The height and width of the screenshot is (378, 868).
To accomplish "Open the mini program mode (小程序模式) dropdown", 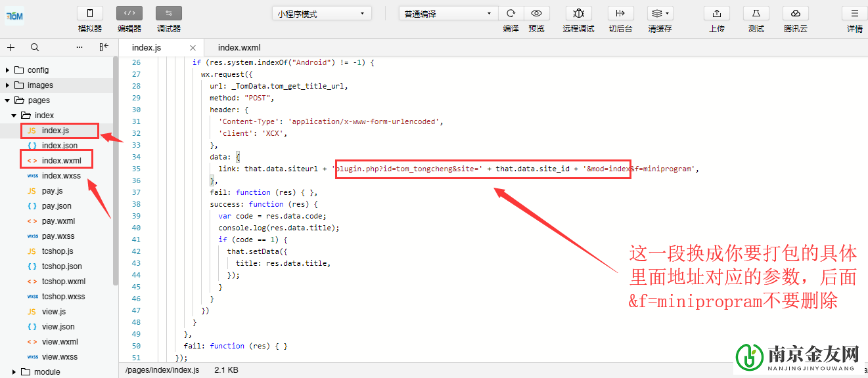I will tap(321, 14).
